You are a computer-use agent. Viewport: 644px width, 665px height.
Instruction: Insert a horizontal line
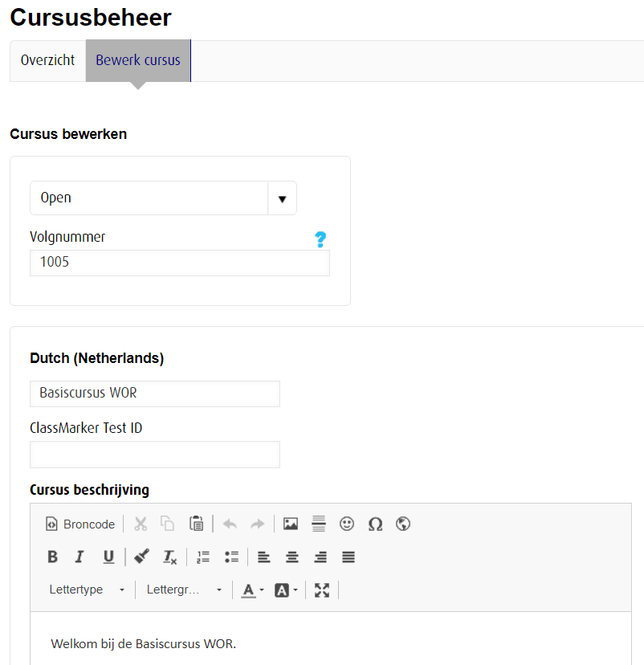tap(319, 524)
